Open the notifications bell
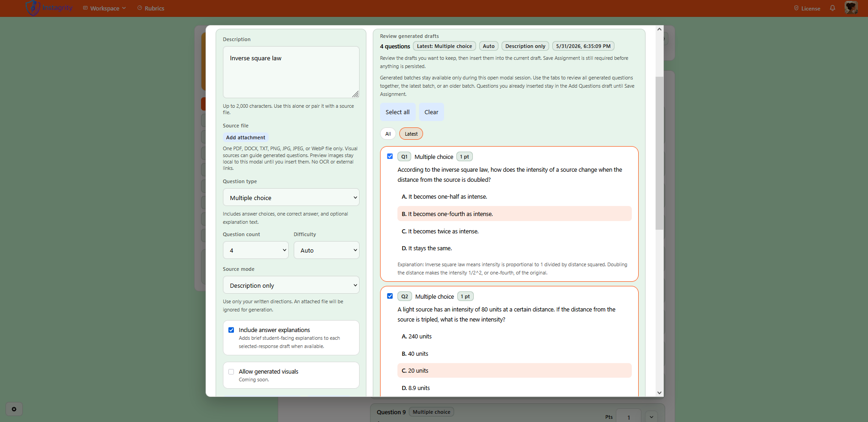 [832, 8]
